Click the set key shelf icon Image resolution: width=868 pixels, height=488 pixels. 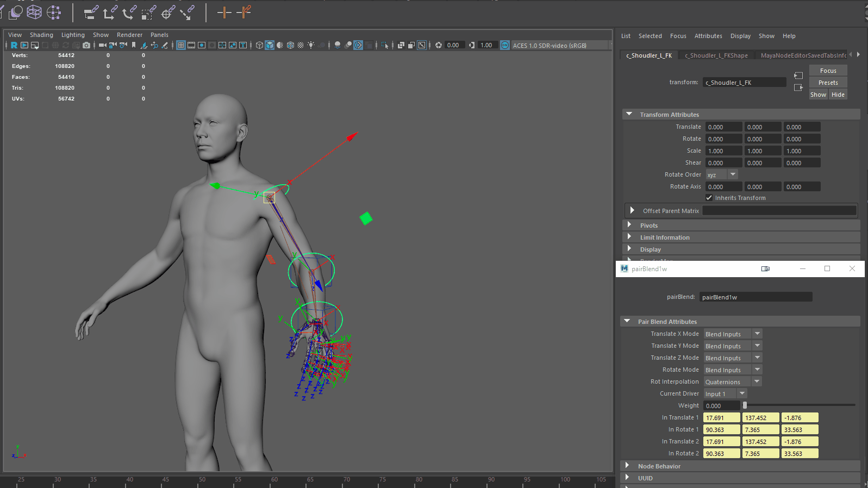pyautogui.click(x=224, y=12)
